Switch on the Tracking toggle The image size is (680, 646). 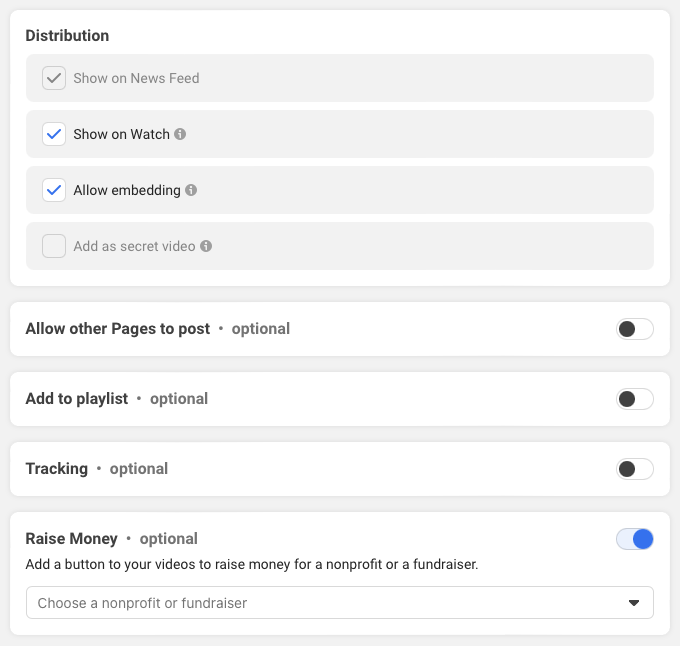tap(634, 469)
